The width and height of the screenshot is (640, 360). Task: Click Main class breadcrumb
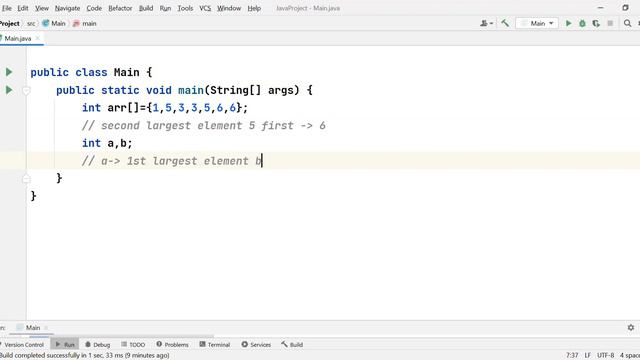coord(54,24)
